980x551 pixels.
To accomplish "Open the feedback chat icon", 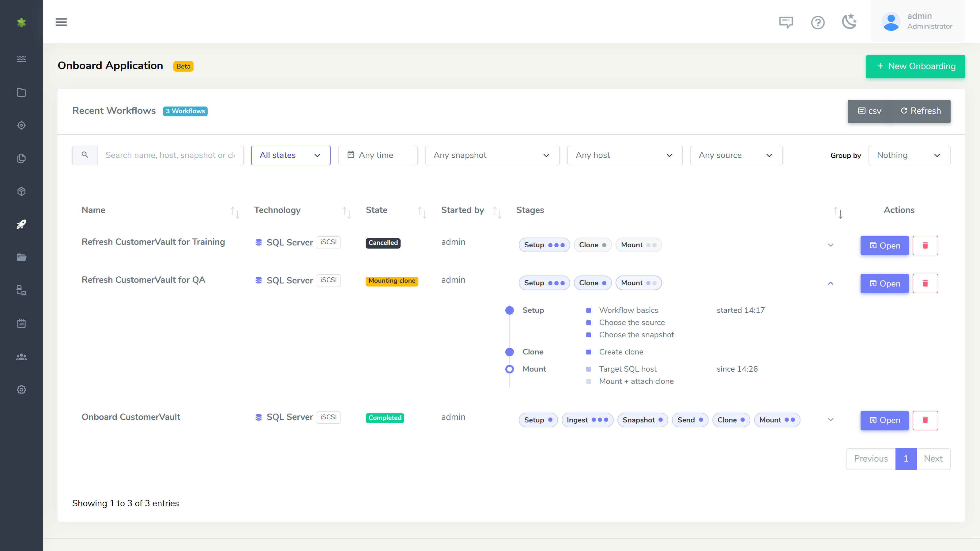I will click(786, 22).
